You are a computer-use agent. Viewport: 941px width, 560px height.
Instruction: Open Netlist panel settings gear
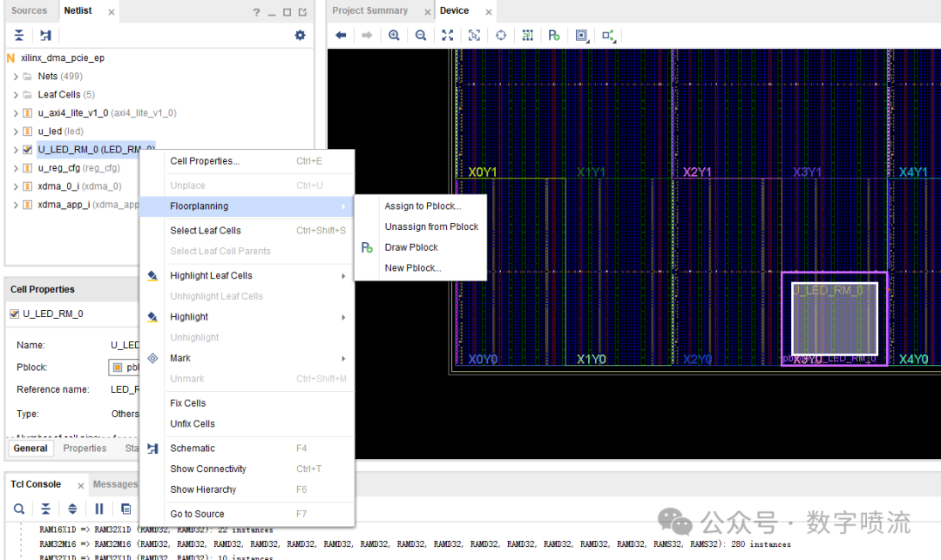[300, 35]
